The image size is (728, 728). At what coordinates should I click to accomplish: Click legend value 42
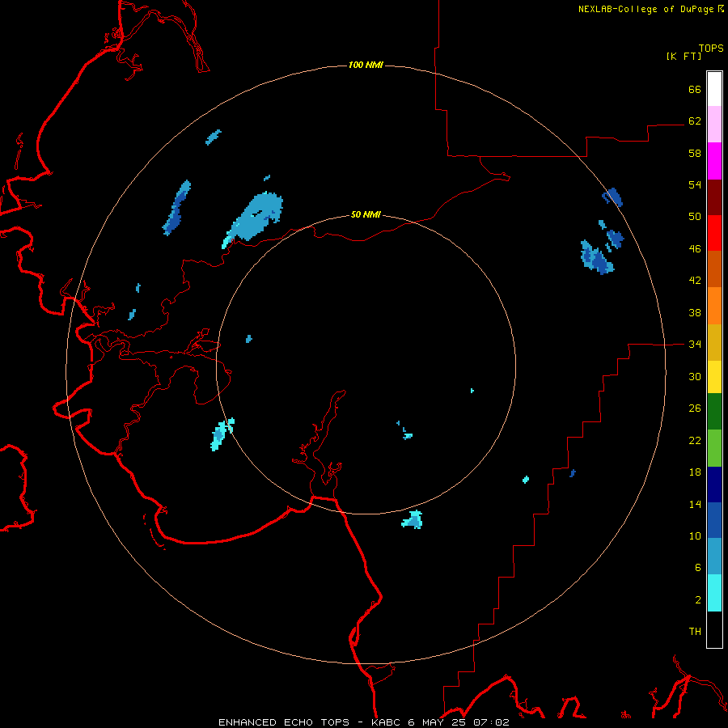pos(695,281)
